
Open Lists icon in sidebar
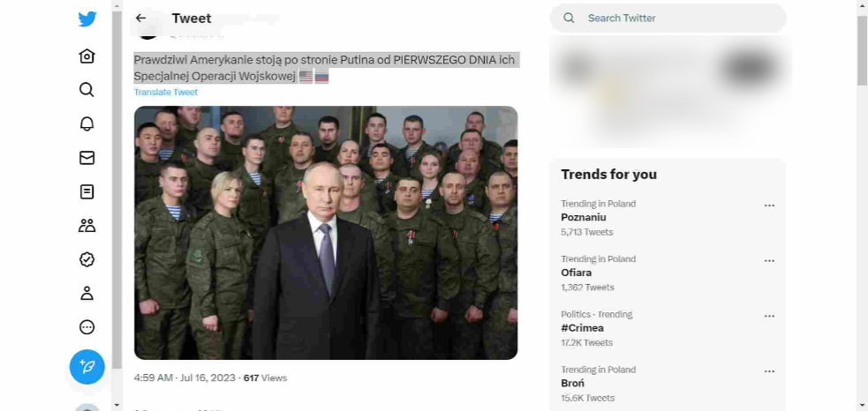tap(87, 192)
